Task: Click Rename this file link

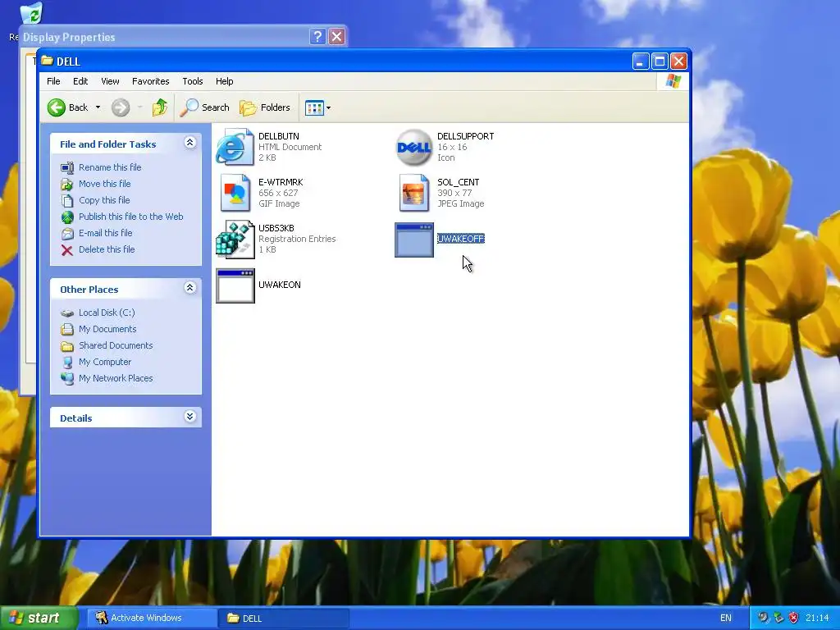Action: [110, 167]
